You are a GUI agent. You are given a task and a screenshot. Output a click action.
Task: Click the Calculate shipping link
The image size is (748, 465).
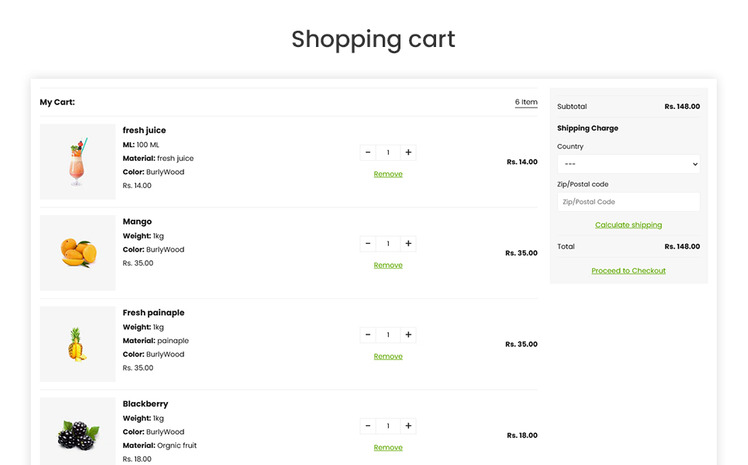click(x=628, y=225)
